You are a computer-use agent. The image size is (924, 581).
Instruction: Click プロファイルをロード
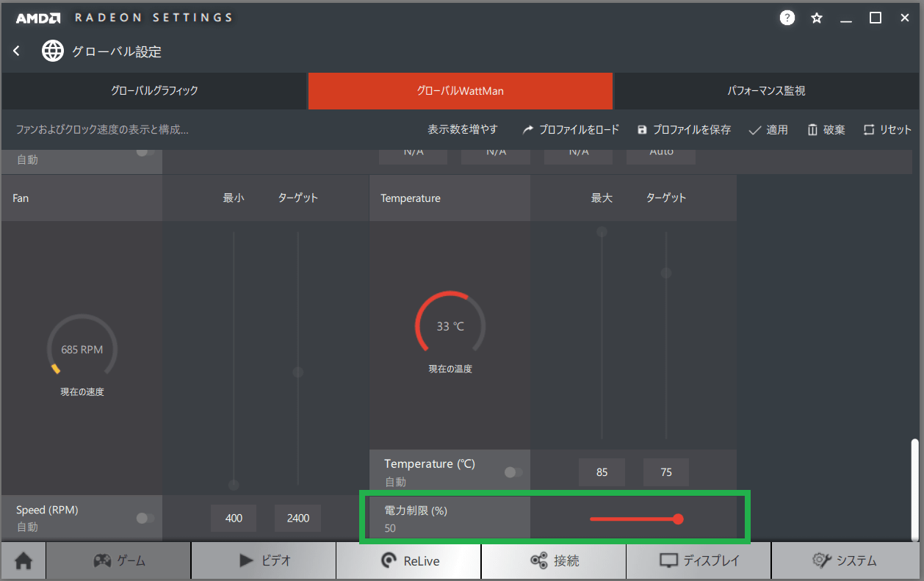[x=571, y=129]
